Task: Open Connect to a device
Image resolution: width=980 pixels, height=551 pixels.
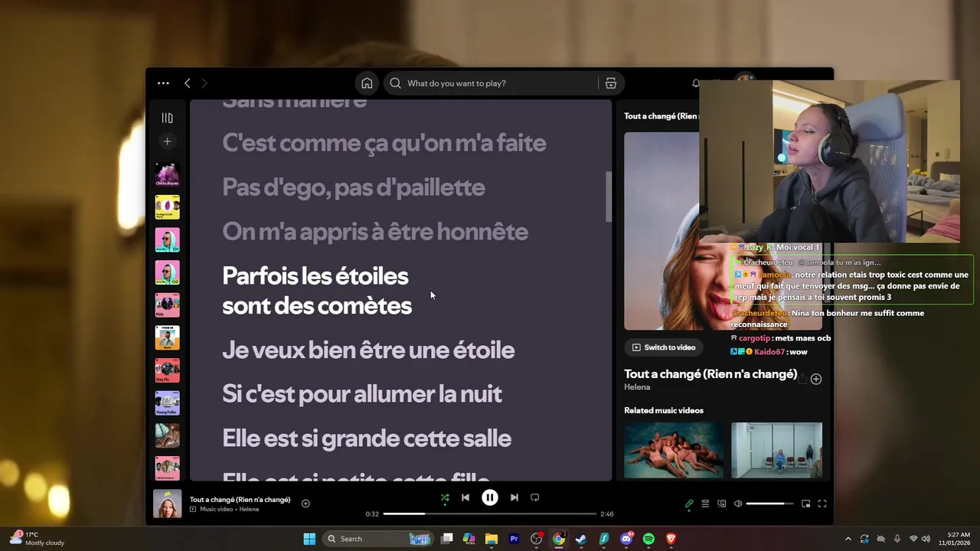Action: pyautogui.click(x=721, y=504)
